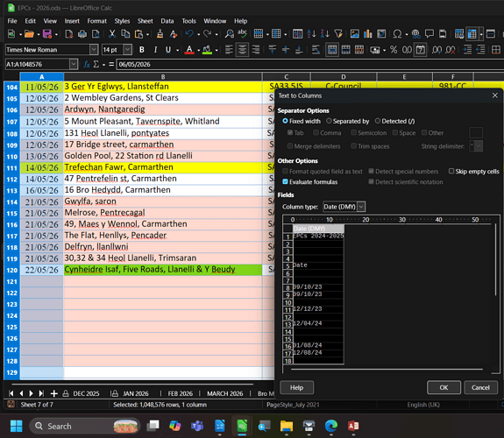The width and height of the screenshot is (504, 438).
Task: Expand the font color dropdown arrow
Action: [x=198, y=50]
